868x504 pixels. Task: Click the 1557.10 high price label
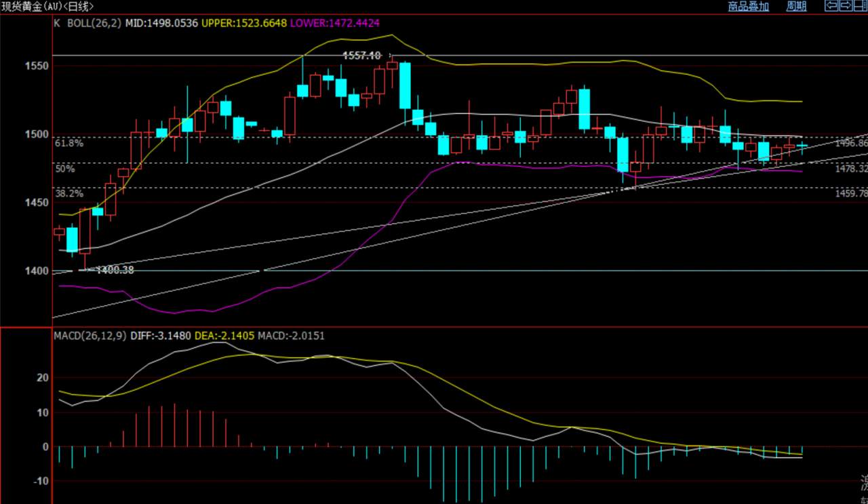362,56
